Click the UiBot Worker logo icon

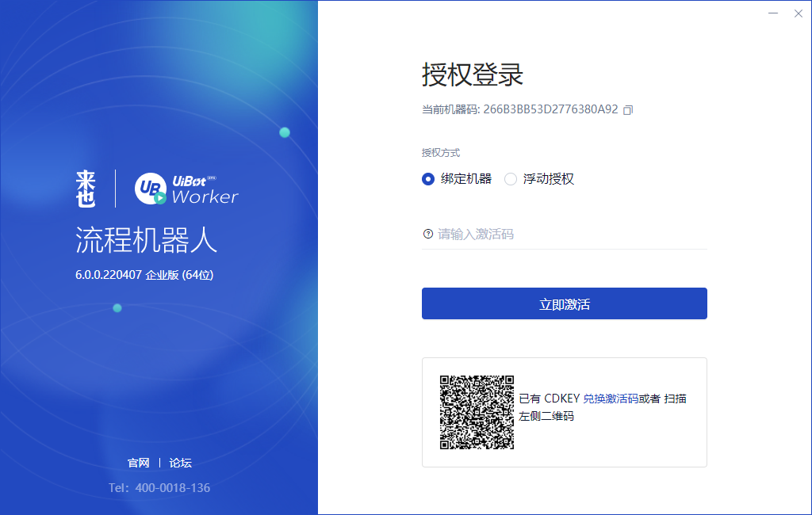(x=151, y=189)
